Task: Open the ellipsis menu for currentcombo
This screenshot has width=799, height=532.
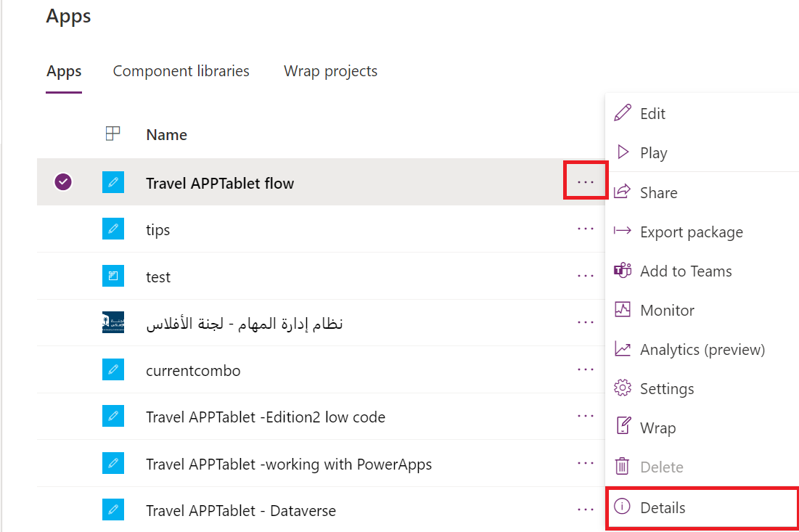Action: 586,369
